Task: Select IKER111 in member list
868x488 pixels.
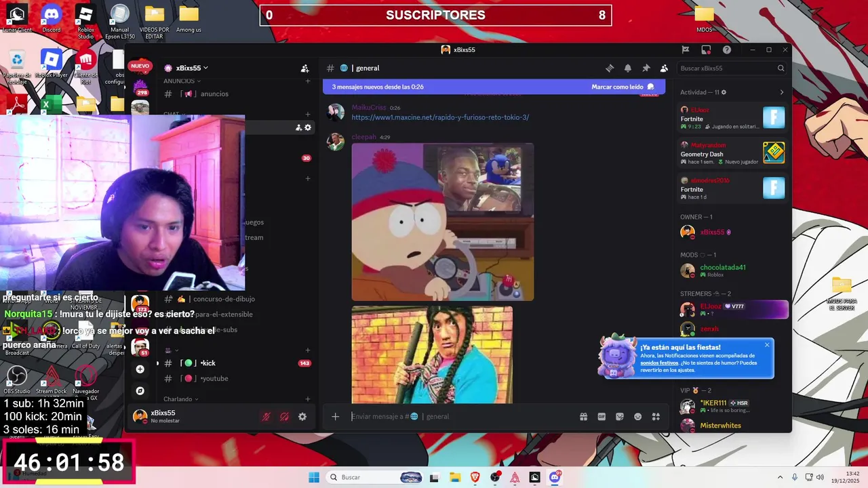Action: pos(732,407)
